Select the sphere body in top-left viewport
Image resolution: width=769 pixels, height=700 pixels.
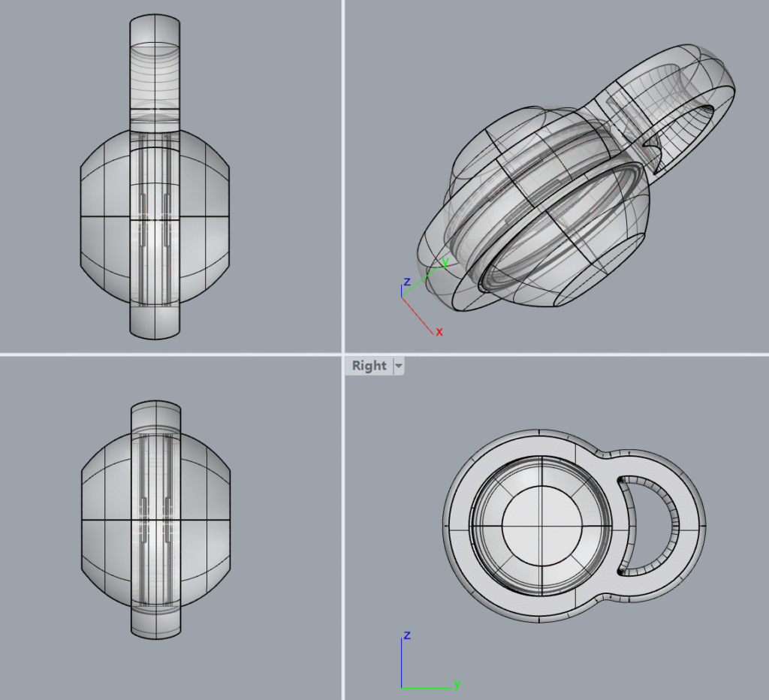point(105,218)
